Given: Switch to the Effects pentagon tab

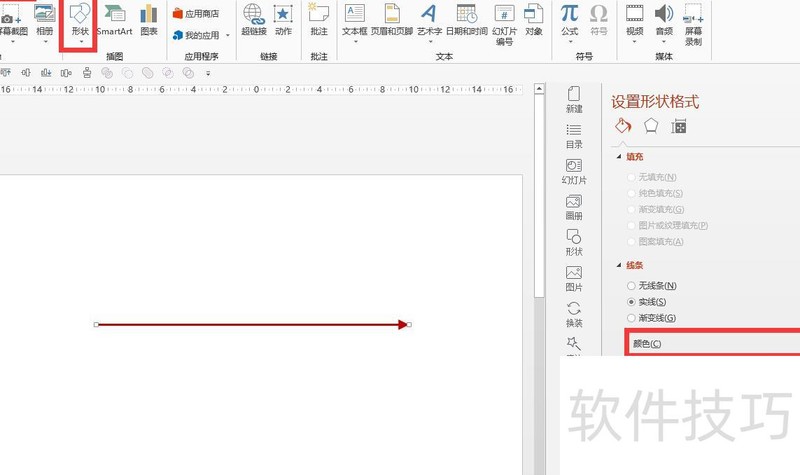Looking at the screenshot, I should tap(651, 126).
